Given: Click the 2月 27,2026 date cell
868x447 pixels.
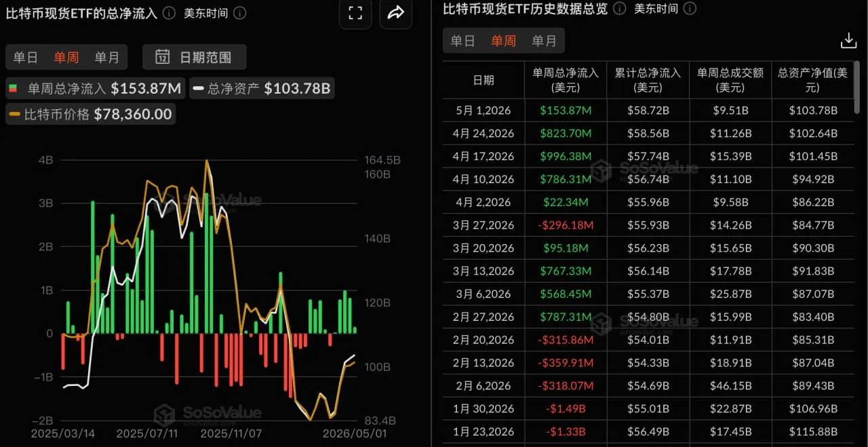Looking at the screenshot, I should pos(484,317).
